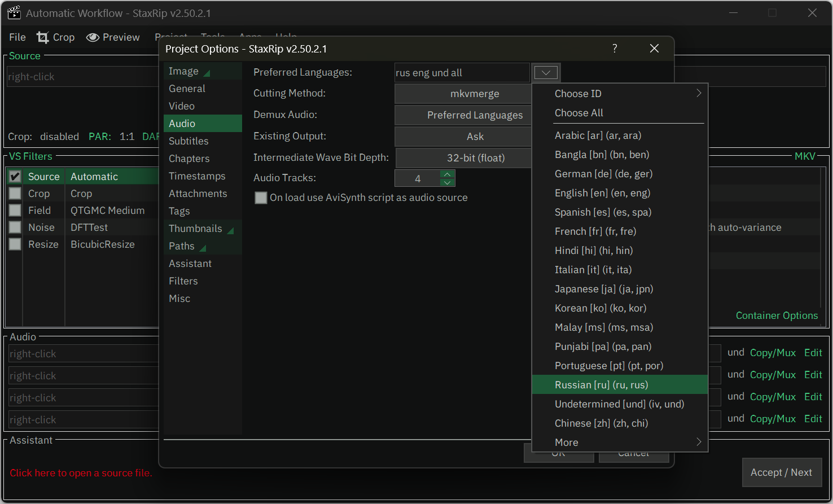Click the Crop tool icon in toolbar
Image resolution: width=833 pixels, height=504 pixels.
[43, 37]
